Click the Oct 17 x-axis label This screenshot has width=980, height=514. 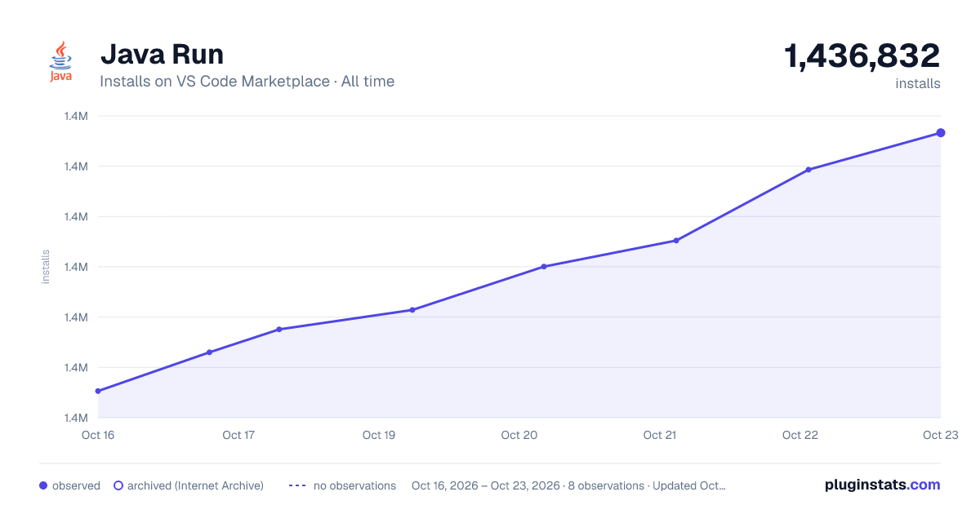click(x=238, y=435)
